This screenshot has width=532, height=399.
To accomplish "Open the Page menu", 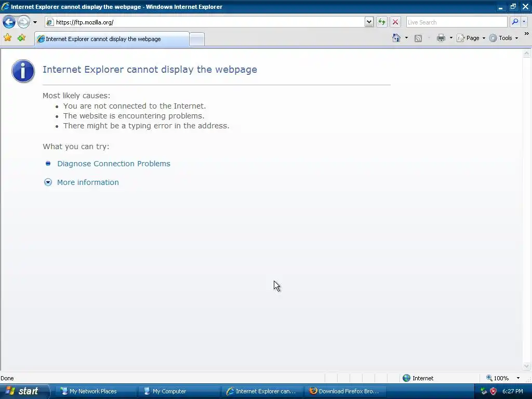I will pos(471,38).
